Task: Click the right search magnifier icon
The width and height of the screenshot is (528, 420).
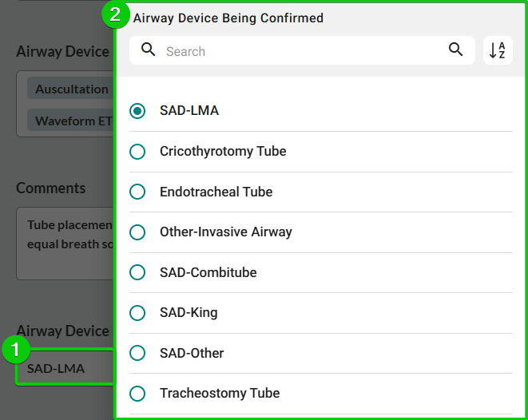Action: 456,50
